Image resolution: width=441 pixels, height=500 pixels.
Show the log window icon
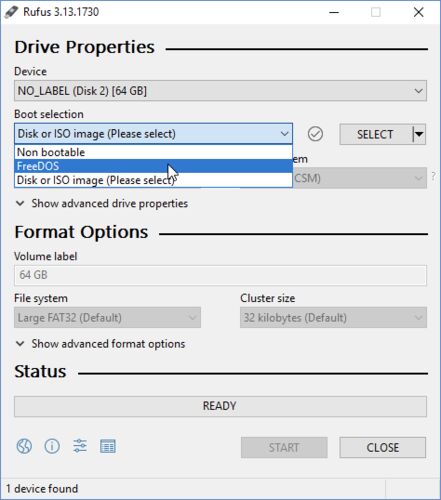(108, 446)
